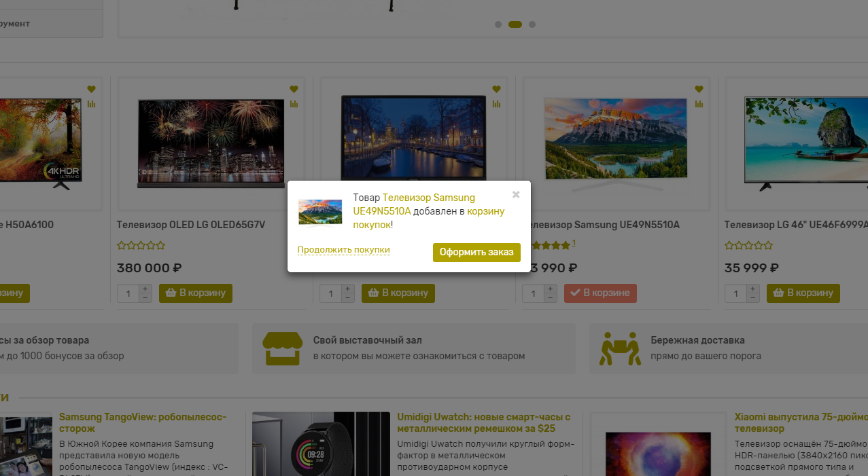This screenshot has height=476, width=868.
Task: Open review count '1' next to Samsung stars
Action: pos(574,243)
